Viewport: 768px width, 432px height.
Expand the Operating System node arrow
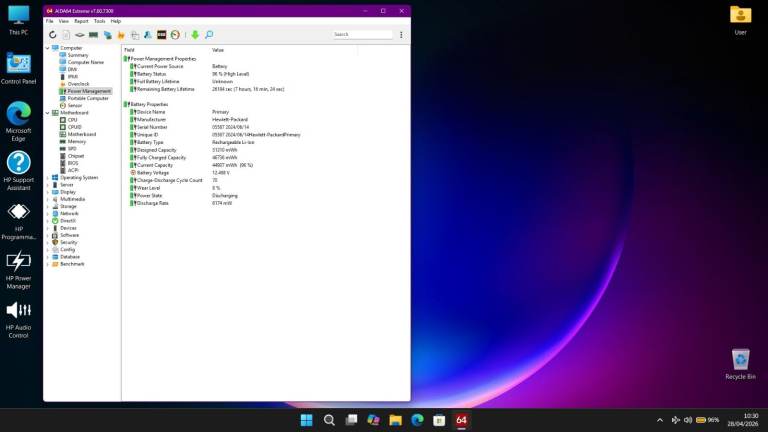(48, 178)
